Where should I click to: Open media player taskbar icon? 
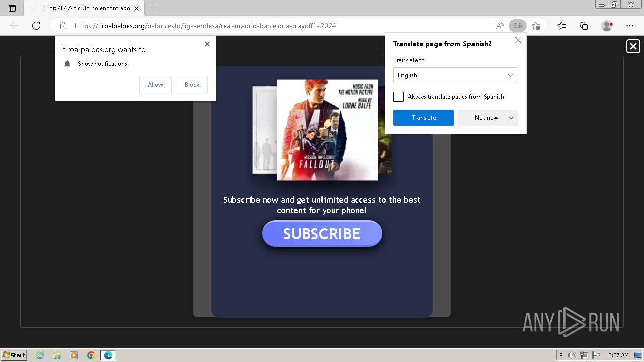point(74,355)
